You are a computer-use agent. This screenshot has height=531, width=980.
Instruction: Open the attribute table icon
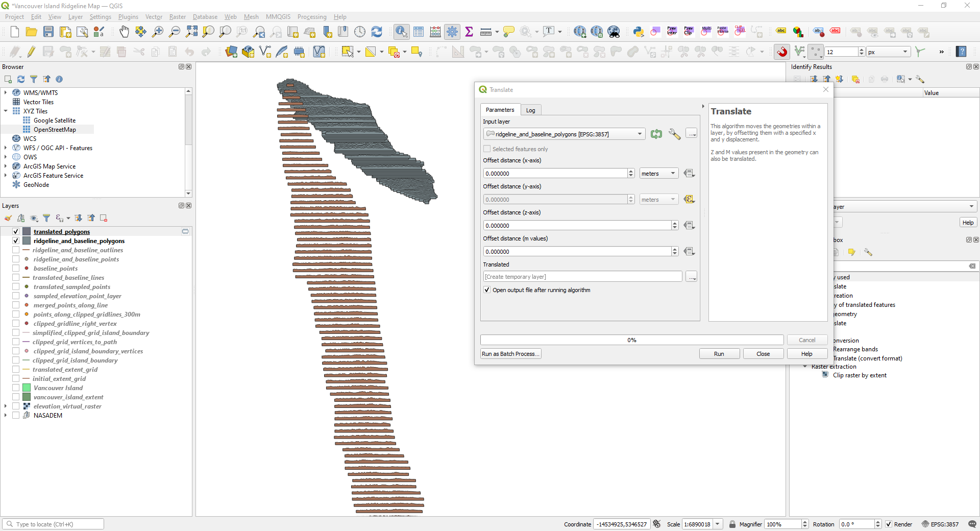(x=419, y=32)
